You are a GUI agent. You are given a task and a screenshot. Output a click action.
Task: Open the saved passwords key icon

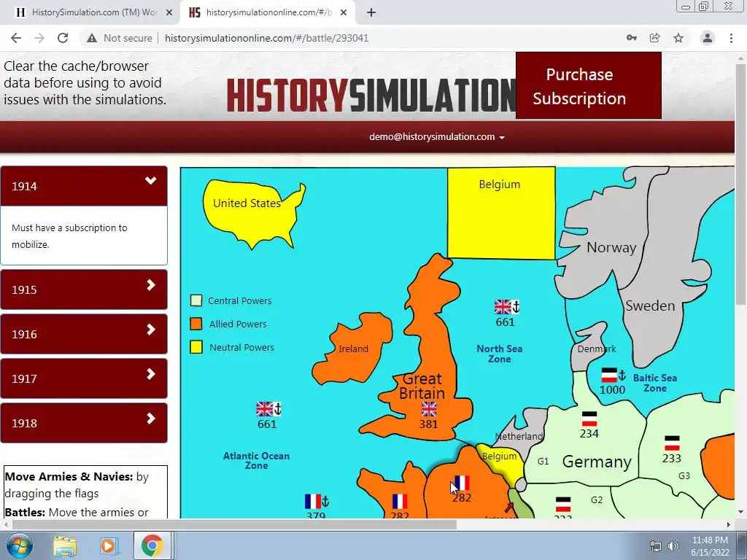(x=632, y=38)
